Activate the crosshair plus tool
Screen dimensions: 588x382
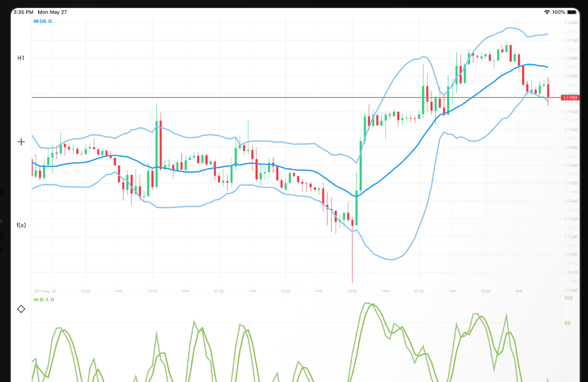[x=21, y=142]
